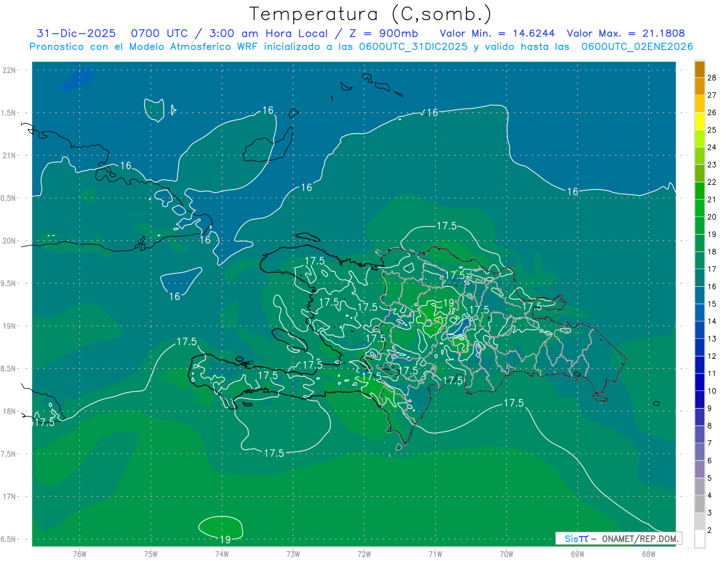Click the color legend value "14"

(712, 321)
